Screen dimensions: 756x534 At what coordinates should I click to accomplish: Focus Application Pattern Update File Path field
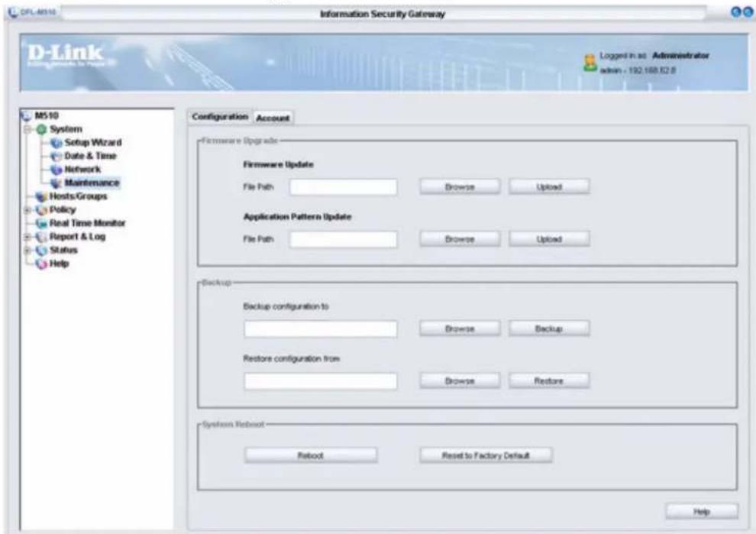tap(344, 239)
